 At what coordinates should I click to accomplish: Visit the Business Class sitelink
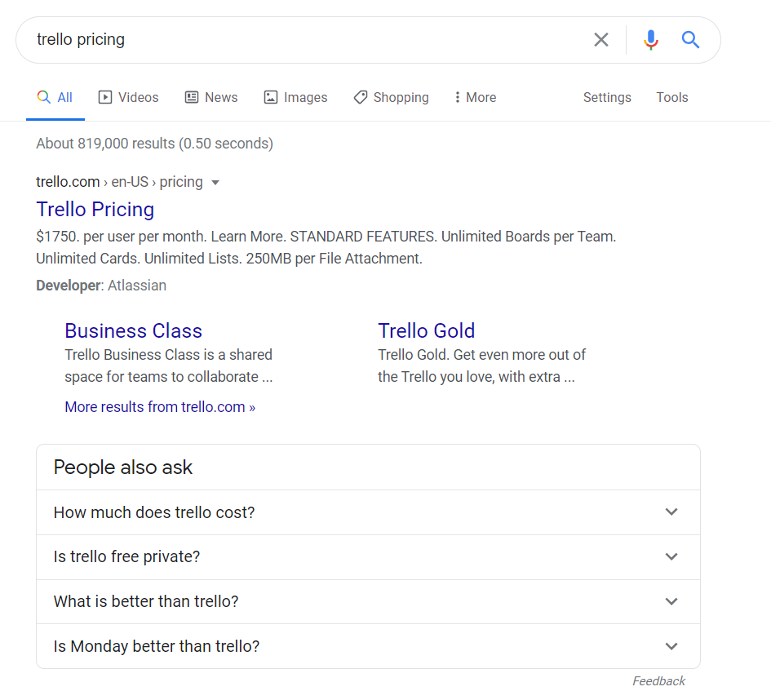[x=133, y=330]
